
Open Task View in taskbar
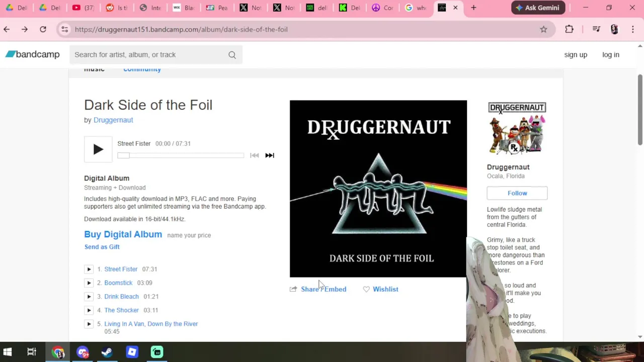[x=32, y=352]
